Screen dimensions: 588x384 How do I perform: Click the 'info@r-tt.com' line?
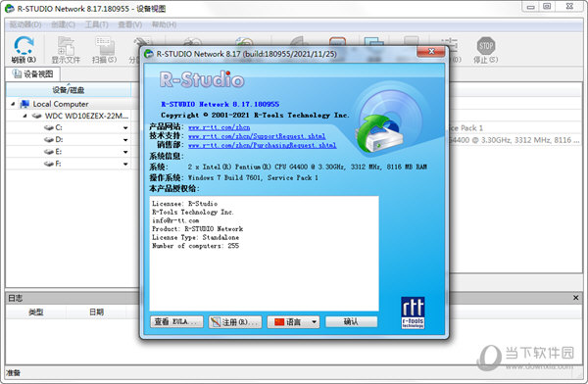[x=175, y=220]
